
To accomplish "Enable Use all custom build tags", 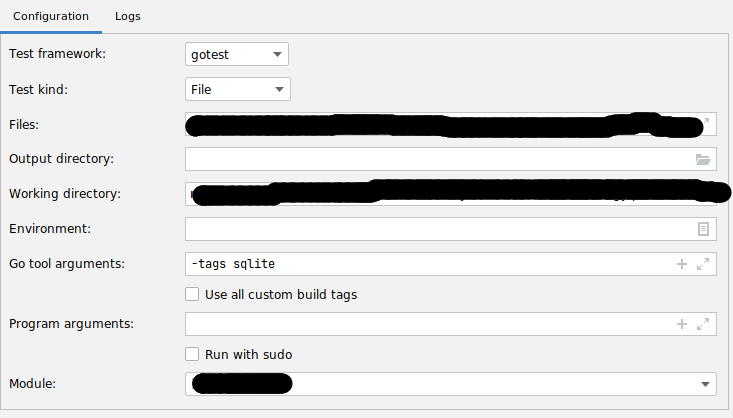I will pos(193,294).
